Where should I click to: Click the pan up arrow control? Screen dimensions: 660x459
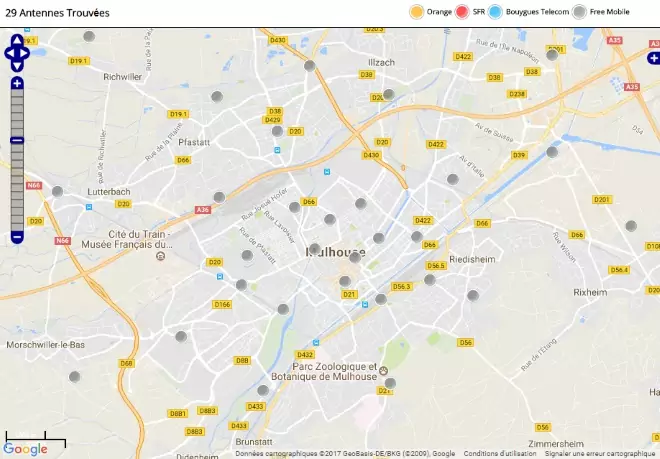(x=17, y=40)
